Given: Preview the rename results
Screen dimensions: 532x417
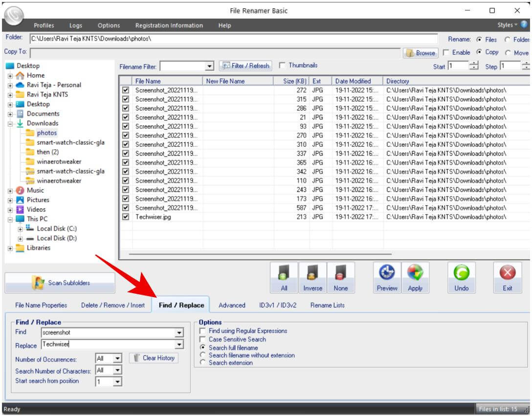Looking at the screenshot, I should tap(387, 278).
